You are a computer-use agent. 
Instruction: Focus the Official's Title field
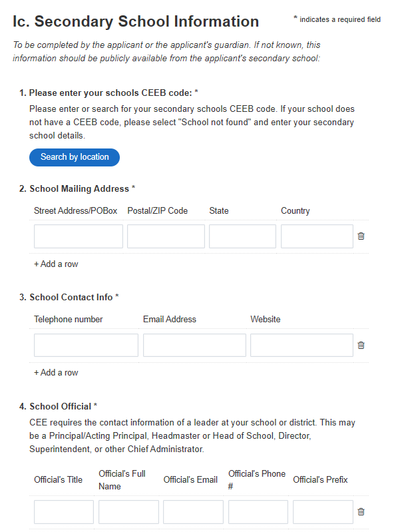click(64, 511)
